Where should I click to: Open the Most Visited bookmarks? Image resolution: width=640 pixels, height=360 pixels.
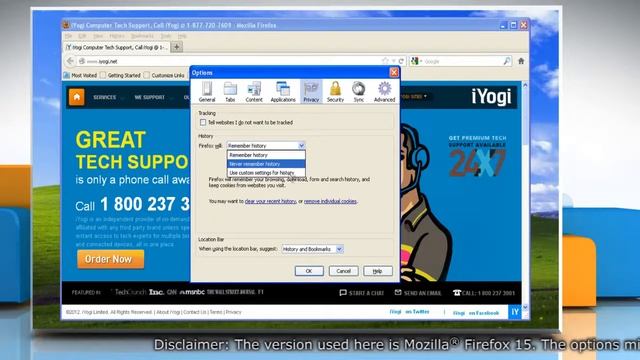click(x=80, y=76)
